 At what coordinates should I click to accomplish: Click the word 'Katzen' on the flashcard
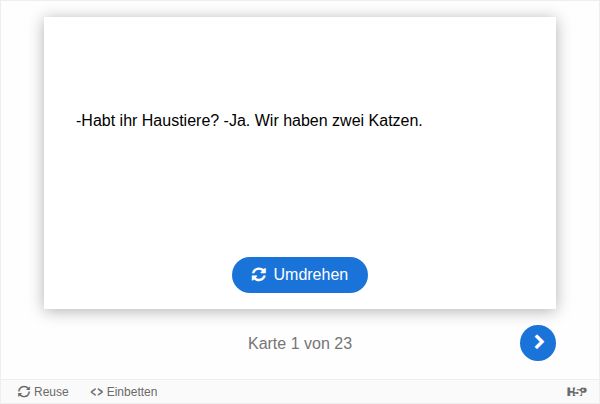coord(393,121)
